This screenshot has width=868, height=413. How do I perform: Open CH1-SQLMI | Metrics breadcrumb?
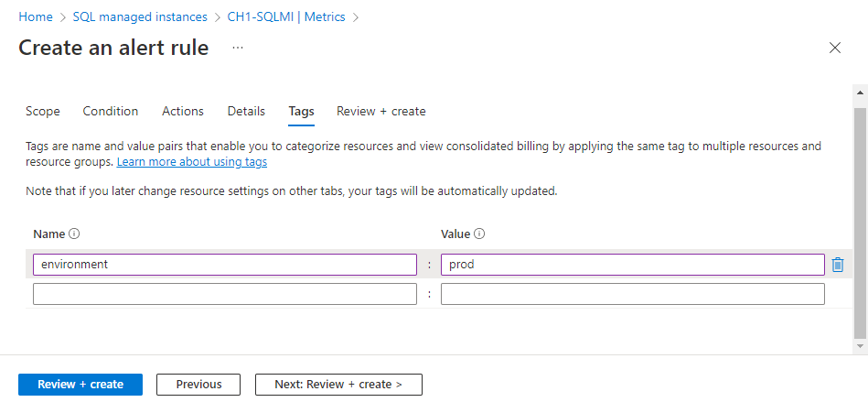(281, 17)
